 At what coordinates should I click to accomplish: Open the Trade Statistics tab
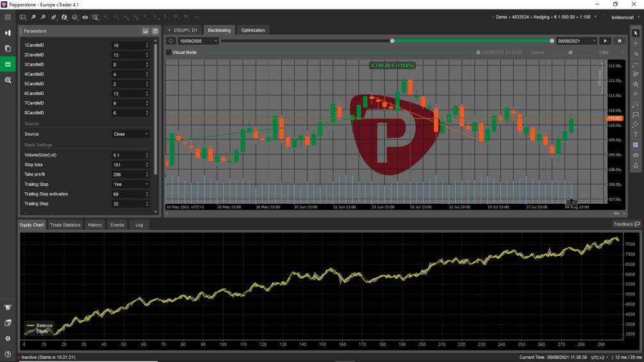(65, 225)
